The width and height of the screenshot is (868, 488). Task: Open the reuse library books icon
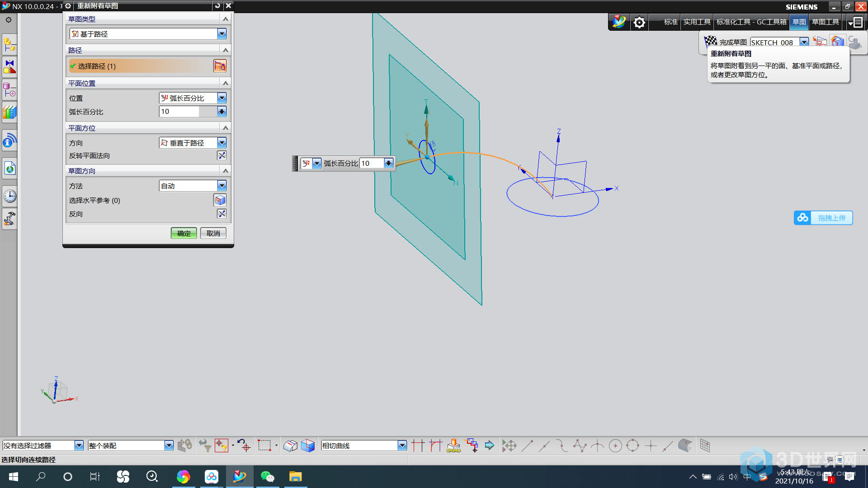tap(9, 113)
